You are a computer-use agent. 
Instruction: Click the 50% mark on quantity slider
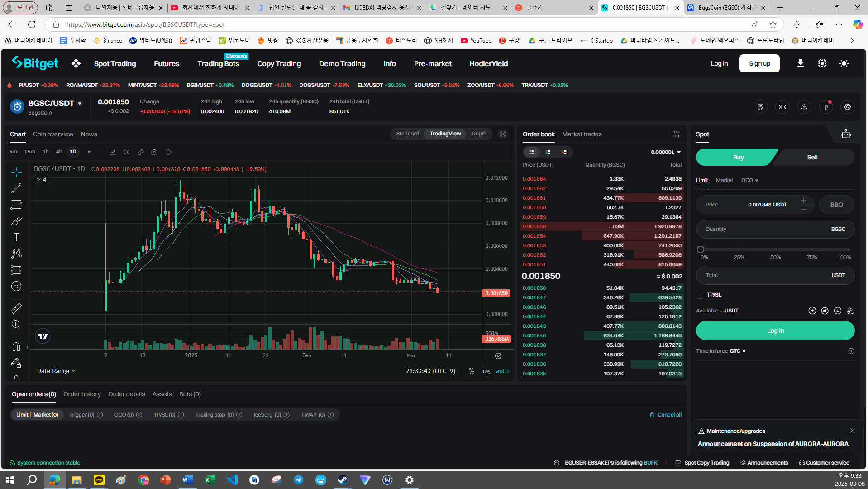pos(775,249)
